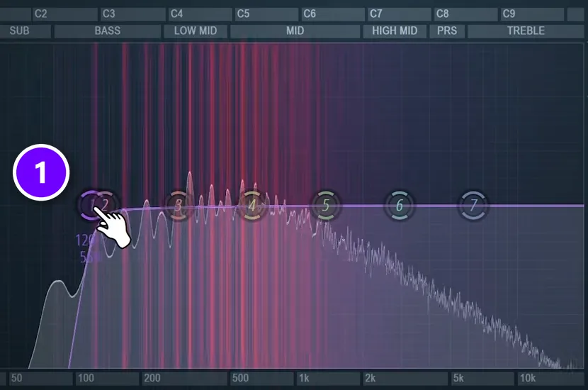Select EQ band 4 node

tap(252, 206)
